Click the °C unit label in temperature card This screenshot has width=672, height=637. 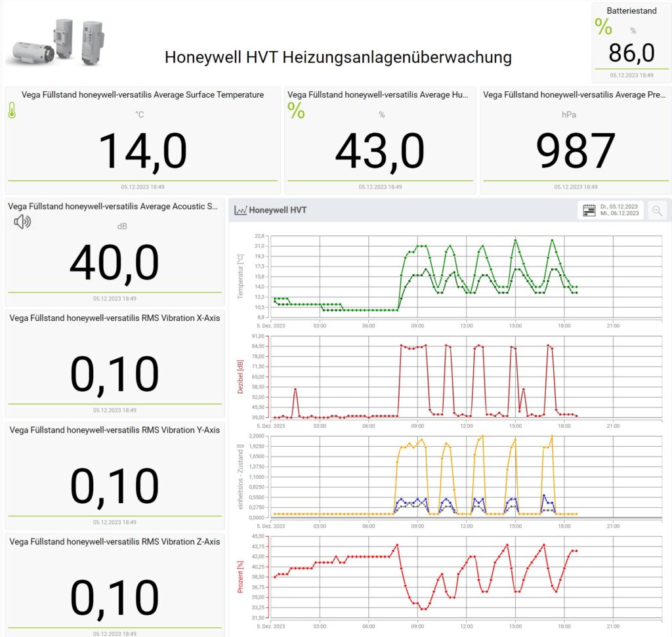(x=140, y=114)
